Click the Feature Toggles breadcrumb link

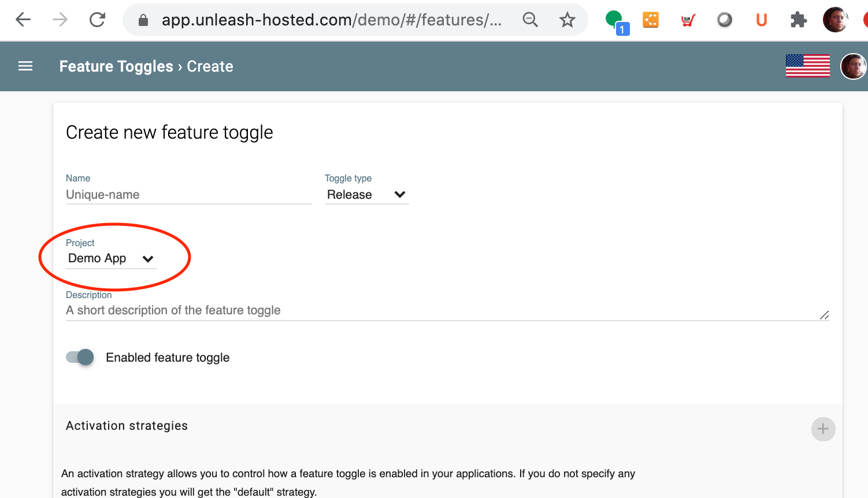(116, 66)
